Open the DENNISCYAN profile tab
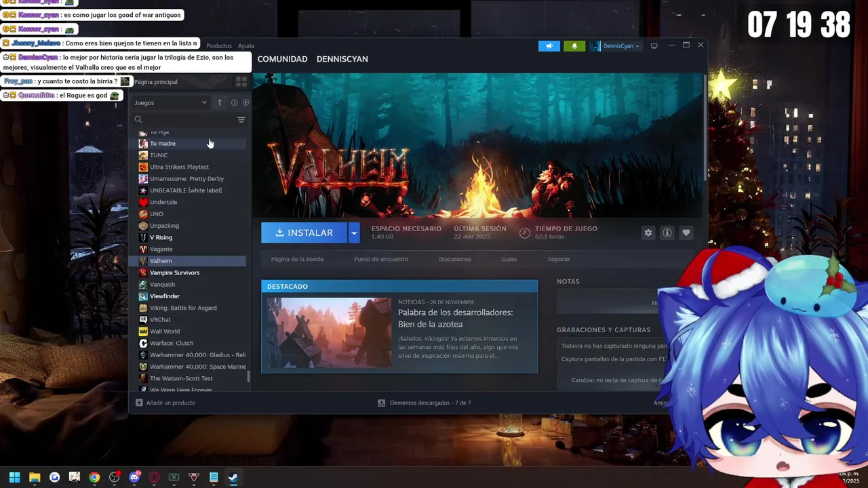 click(x=342, y=59)
